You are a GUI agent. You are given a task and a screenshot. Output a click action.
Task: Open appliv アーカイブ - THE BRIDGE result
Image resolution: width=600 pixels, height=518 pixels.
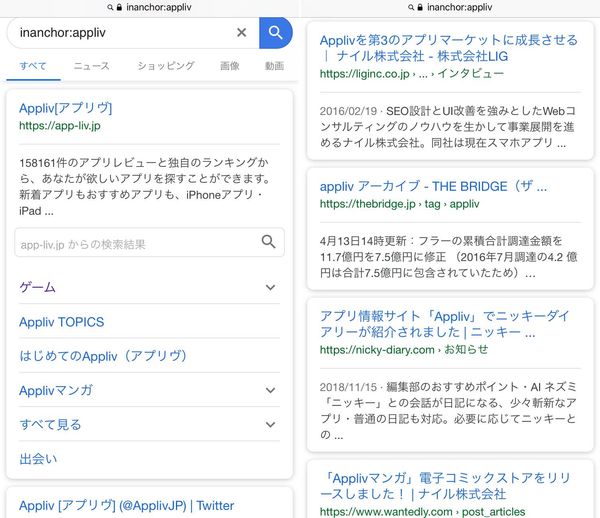434,186
